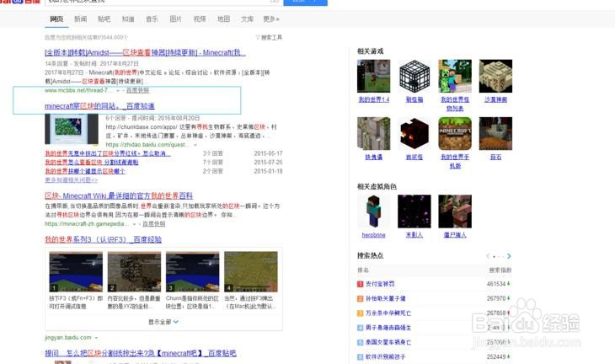Switch to the 贴吧 tab
The width and height of the screenshot is (615, 364).
[x=104, y=19]
